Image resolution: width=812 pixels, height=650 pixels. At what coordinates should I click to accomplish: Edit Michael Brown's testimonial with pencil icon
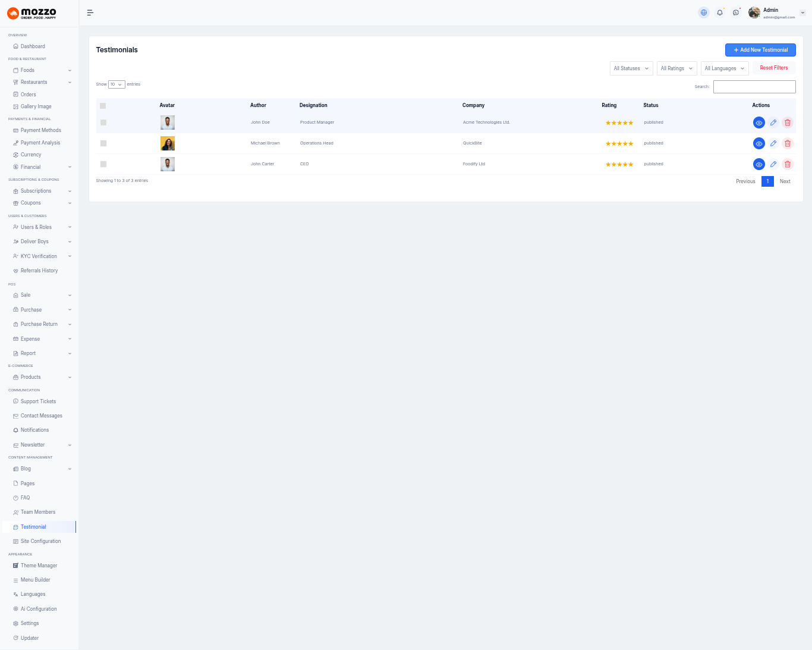pos(773,143)
